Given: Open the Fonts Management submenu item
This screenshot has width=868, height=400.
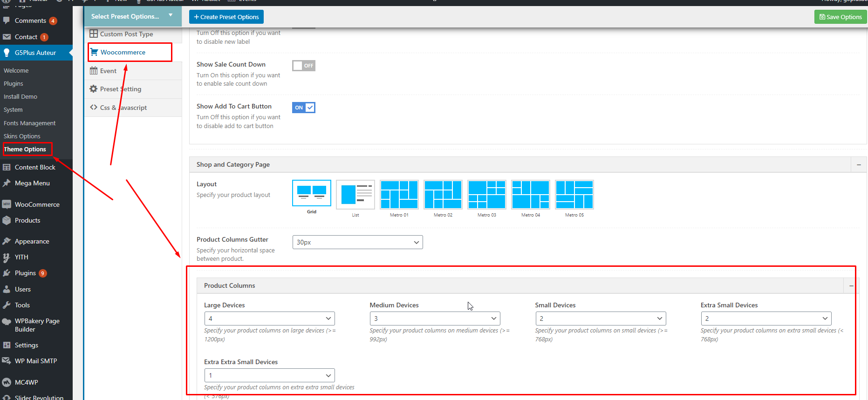Looking at the screenshot, I should tap(30, 123).
